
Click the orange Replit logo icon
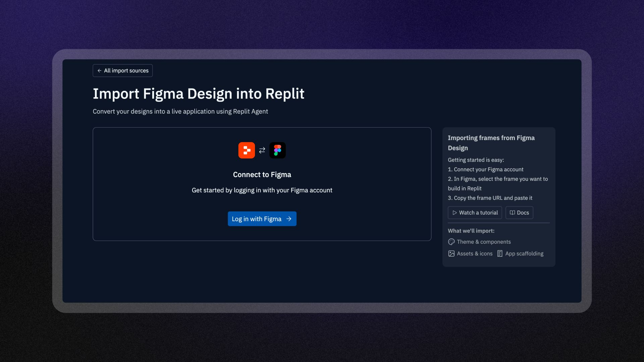pos(247,150)
